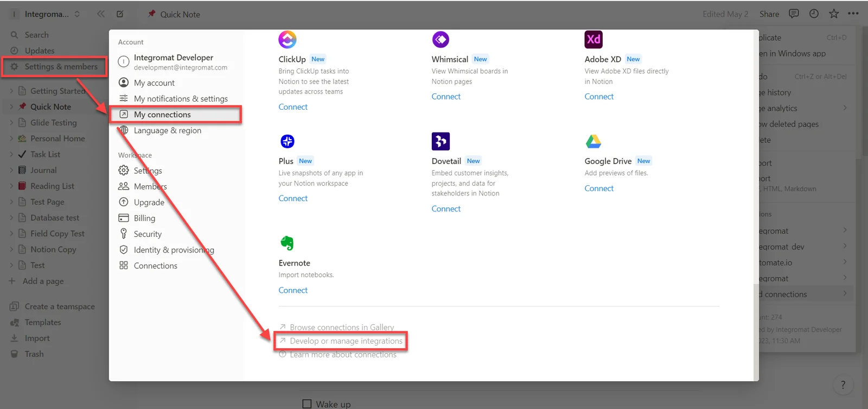Open the three-dot page menu

point(853,14)
